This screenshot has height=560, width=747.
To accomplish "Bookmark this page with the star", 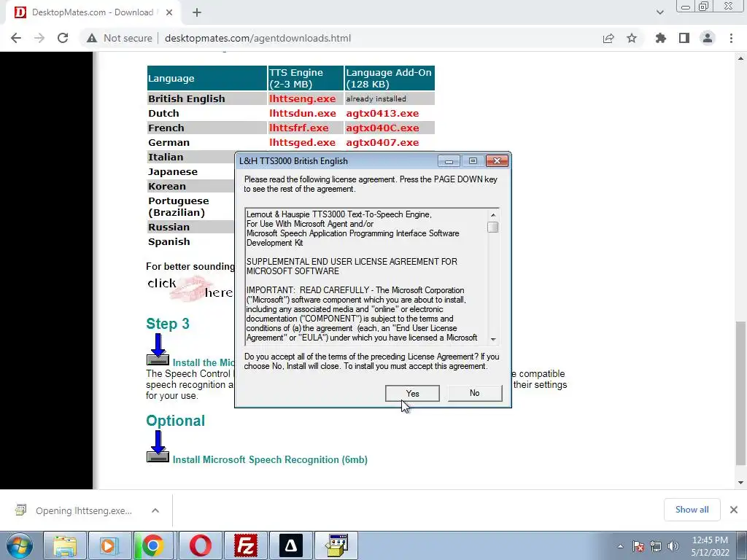I will coord(632,38).
